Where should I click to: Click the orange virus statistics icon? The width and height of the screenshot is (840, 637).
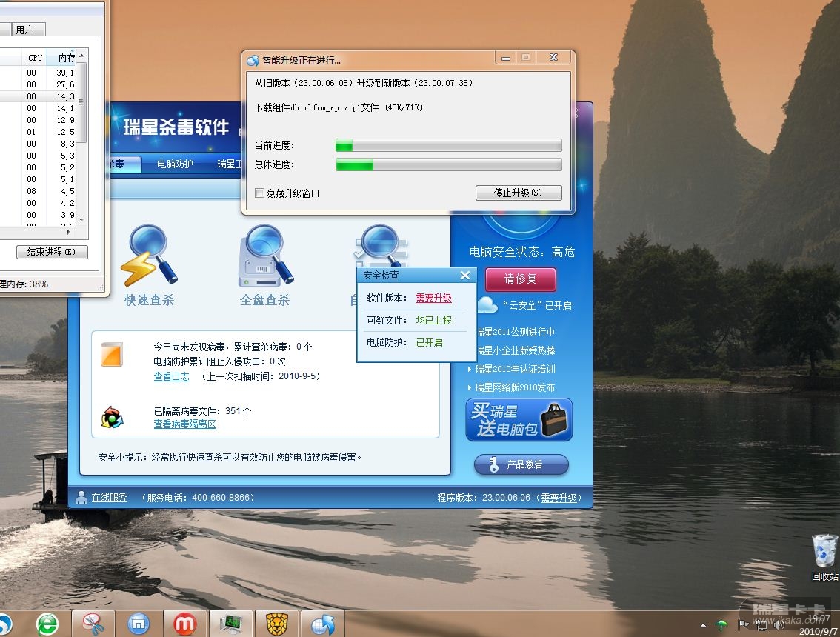[x=111, y=354]
